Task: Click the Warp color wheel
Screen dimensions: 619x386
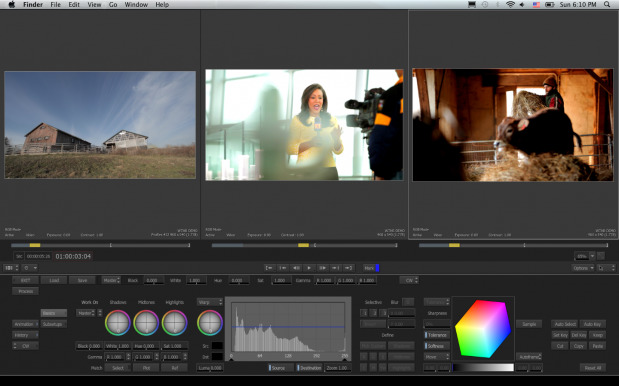Action: click(x=210, y=322)
